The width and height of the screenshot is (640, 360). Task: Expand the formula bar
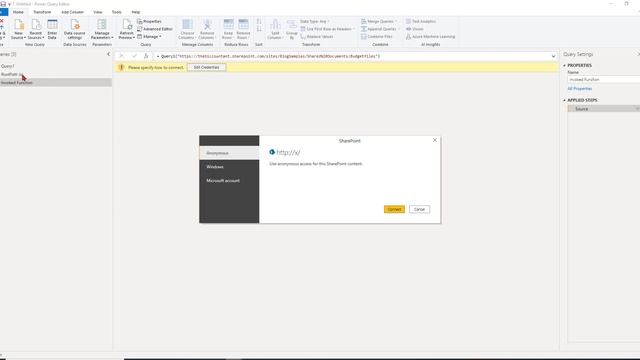click(x=553, y=56)
